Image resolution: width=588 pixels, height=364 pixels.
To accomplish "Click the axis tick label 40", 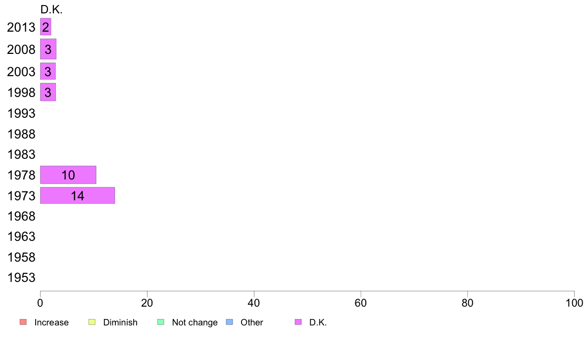I will point(254,303).
